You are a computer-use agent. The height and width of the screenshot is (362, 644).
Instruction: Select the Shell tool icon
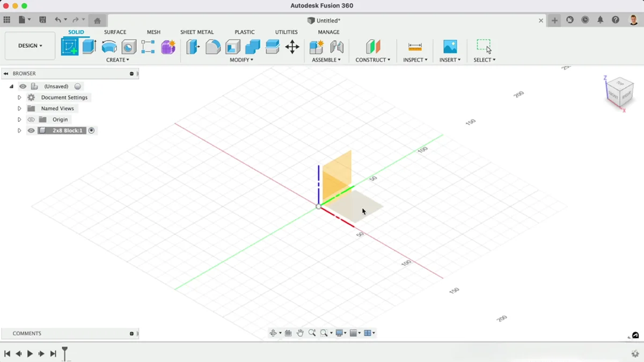(x=233, y=47)
